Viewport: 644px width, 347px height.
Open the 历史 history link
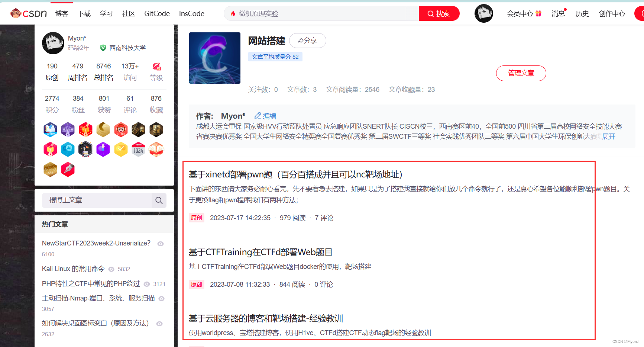pyautogui.click(x=582, y=14)
